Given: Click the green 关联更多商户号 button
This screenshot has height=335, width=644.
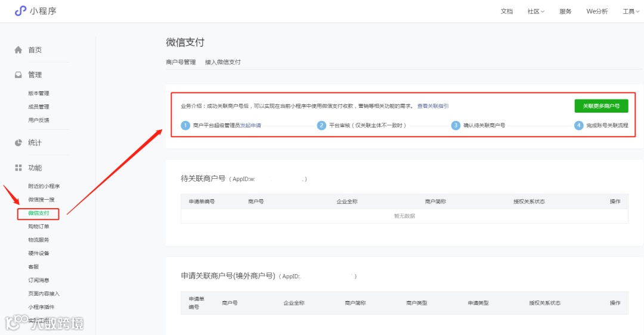Looking at the screenshot, I should [601, 106].
